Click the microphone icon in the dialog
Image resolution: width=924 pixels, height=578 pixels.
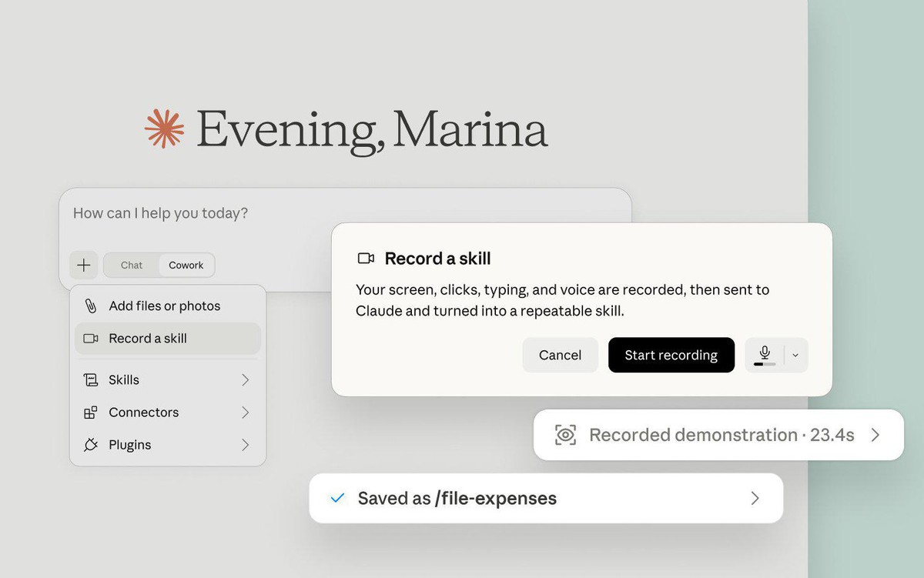coord(765,352)
